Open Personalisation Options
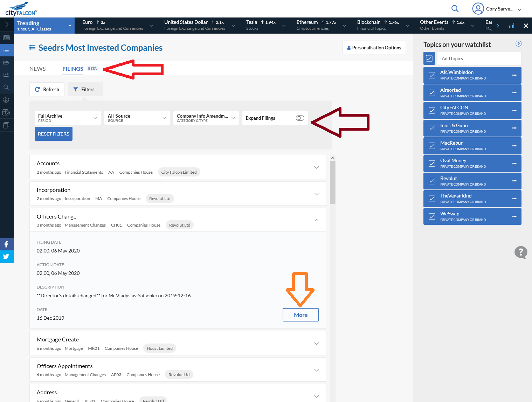The image size is (532, 402). pos(374,48)
